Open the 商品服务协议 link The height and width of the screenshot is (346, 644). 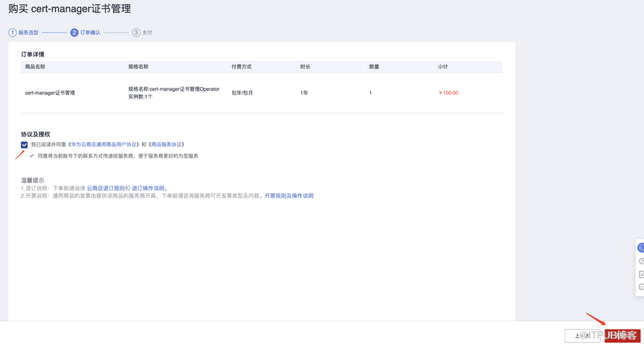pos(167,145)
